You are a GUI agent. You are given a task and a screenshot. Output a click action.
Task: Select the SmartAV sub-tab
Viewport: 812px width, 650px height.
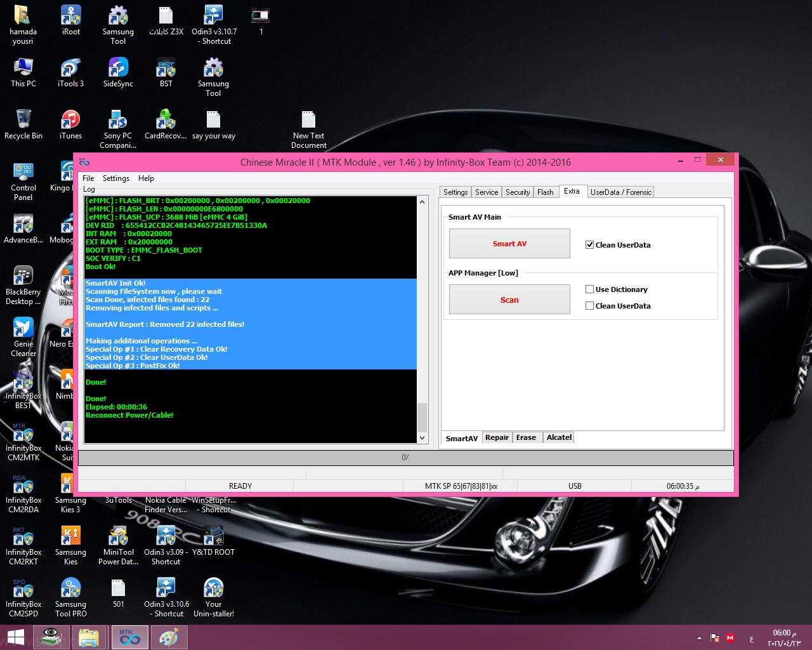(x=461, y=439)
